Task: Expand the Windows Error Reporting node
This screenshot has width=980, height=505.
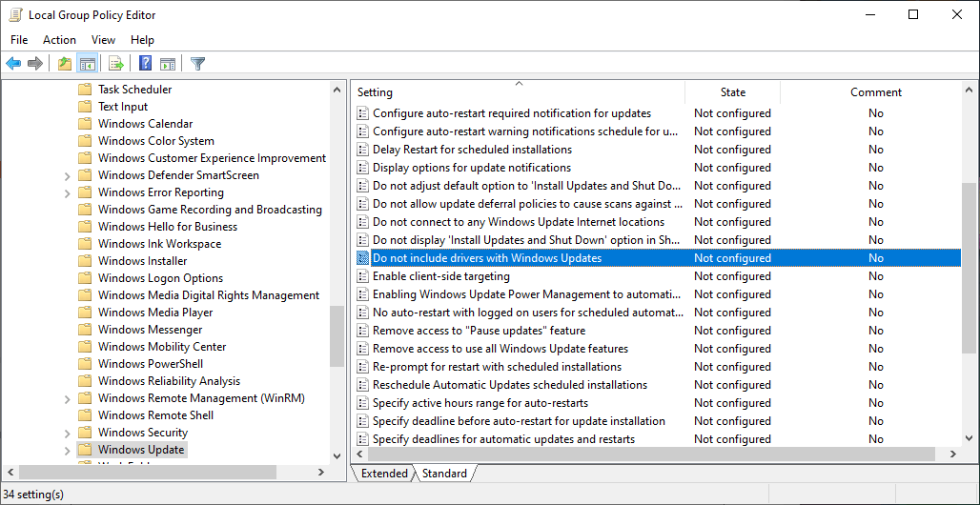Action: tap(67, 192)
